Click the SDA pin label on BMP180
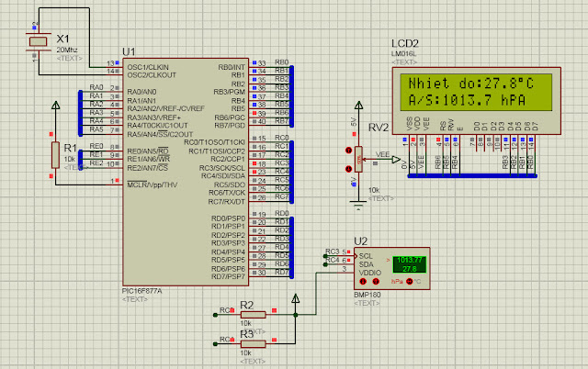Screen dimensions: 588x369 (x=366, y=264)
